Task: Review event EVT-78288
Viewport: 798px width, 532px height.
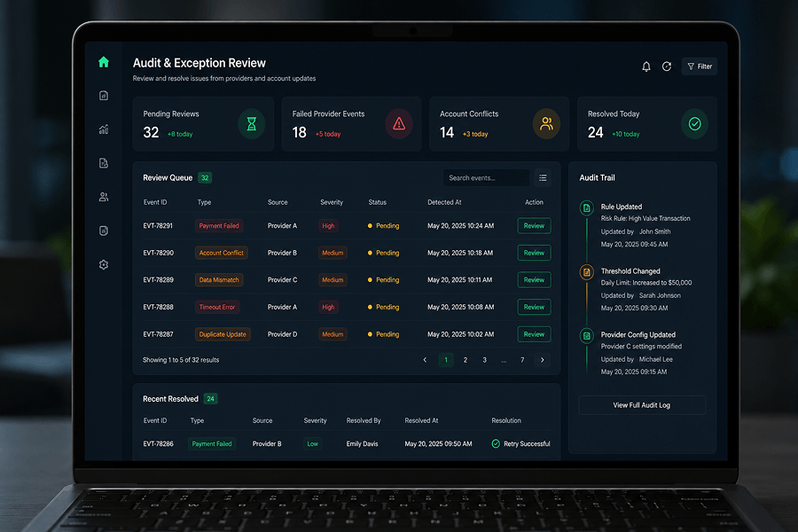Action: pos(534,307)
